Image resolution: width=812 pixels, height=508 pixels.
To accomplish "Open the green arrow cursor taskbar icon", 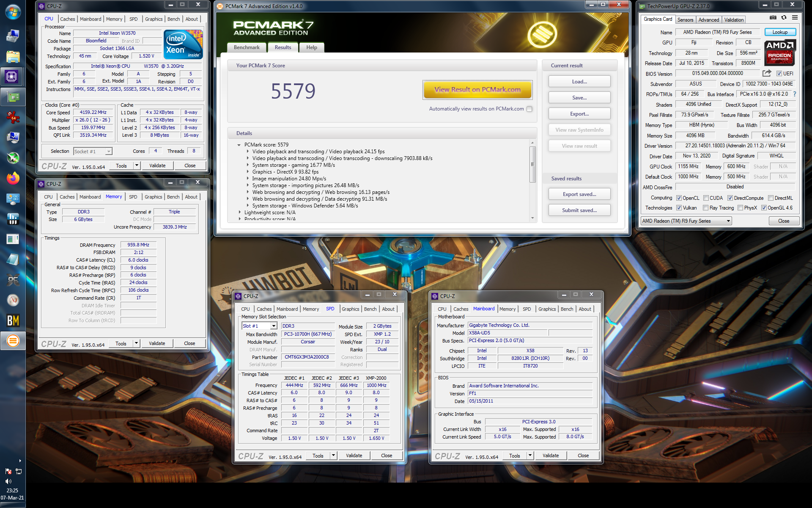I will point(13,158).
